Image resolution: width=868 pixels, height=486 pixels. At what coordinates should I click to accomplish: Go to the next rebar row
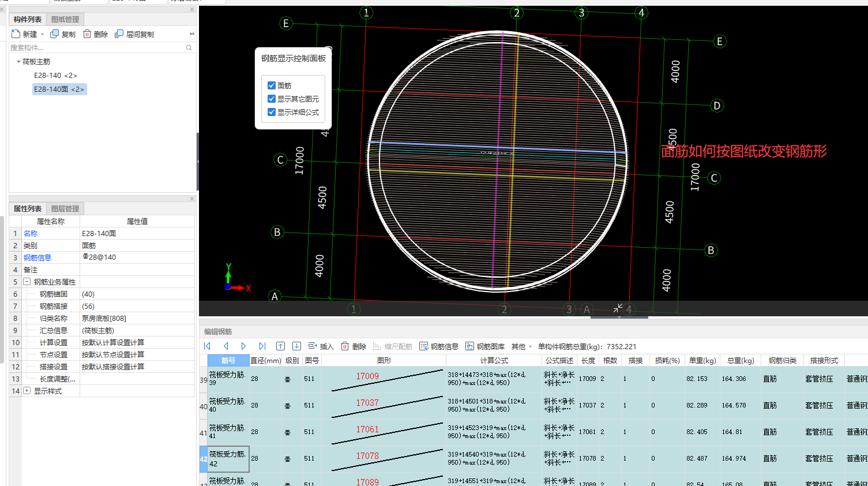point(244,346)
